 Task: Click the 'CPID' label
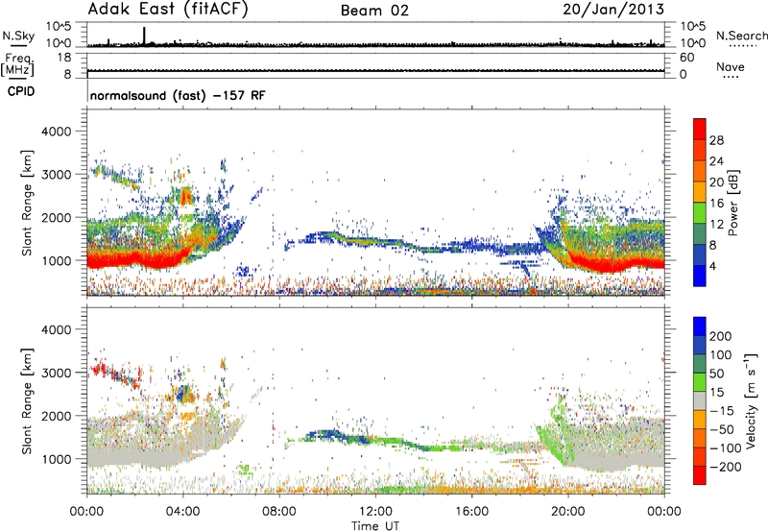coord(21,91)
